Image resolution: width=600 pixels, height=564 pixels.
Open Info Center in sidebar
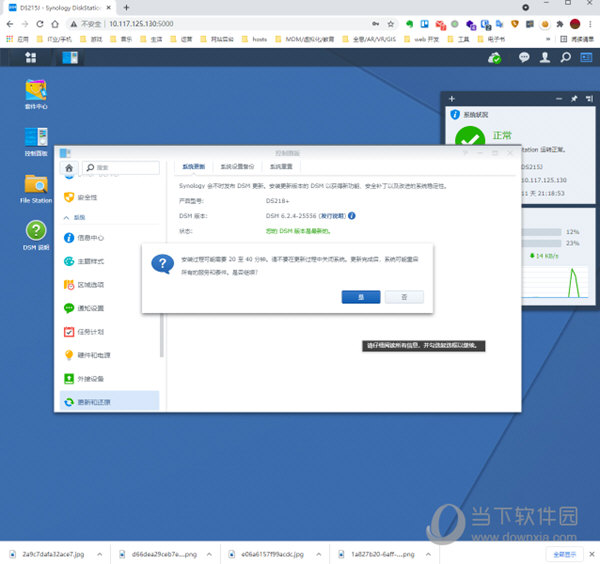[x=109, y=238]
